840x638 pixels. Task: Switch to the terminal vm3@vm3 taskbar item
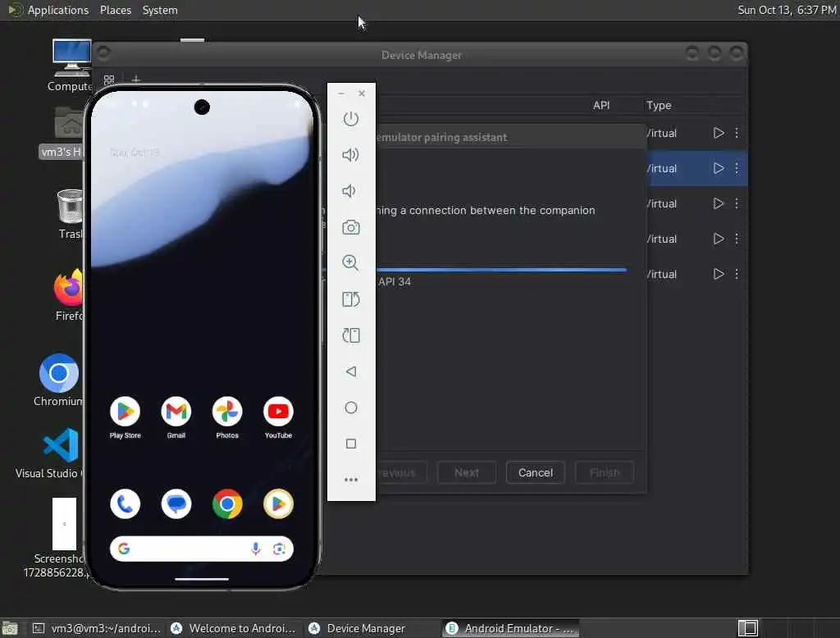97,628
